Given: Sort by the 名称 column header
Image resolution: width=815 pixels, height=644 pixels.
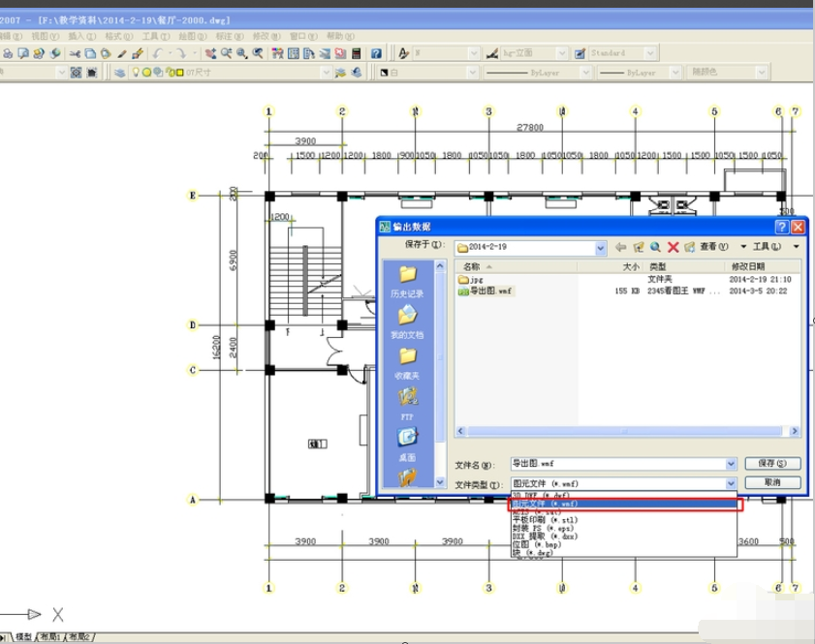Looking at the screenshot, I should coord(517,267).
